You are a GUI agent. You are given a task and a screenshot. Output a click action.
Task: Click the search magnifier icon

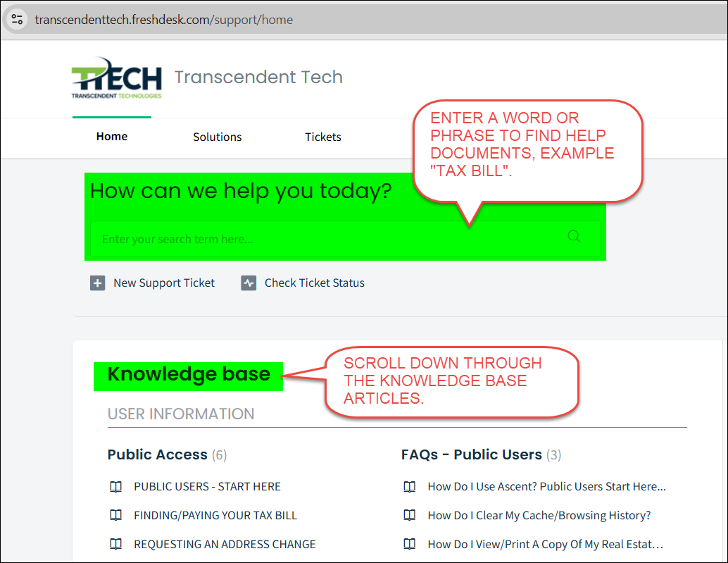click(574, 236)
